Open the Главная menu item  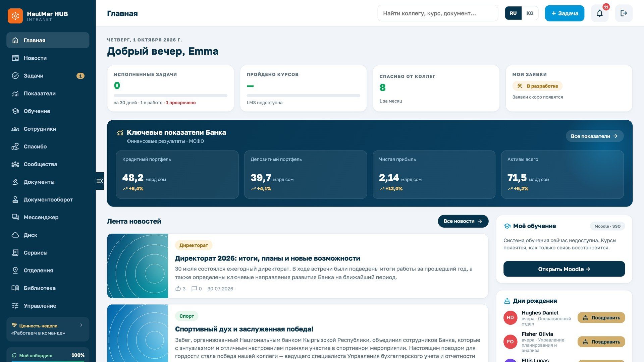[x=48, y=40]
